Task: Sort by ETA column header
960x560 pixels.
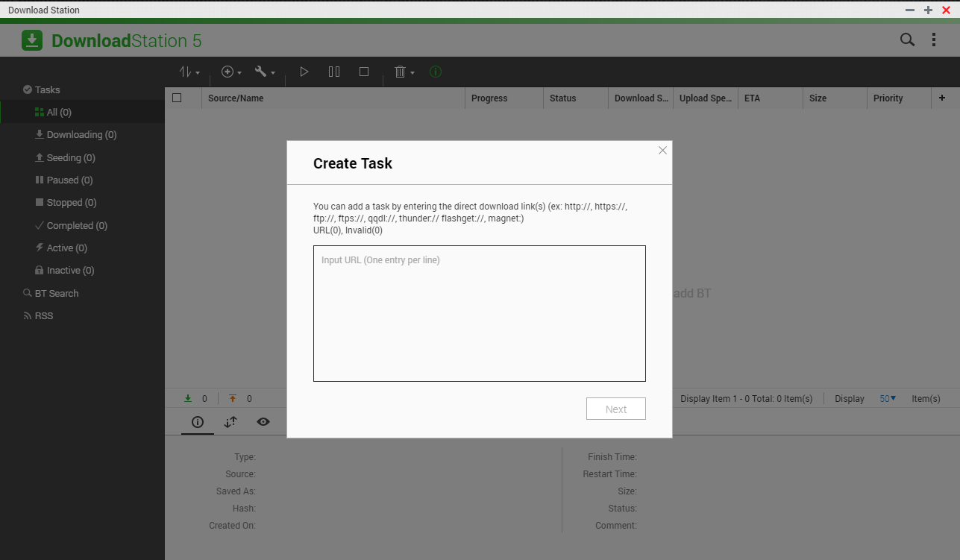Action: [x=771, y=98]
